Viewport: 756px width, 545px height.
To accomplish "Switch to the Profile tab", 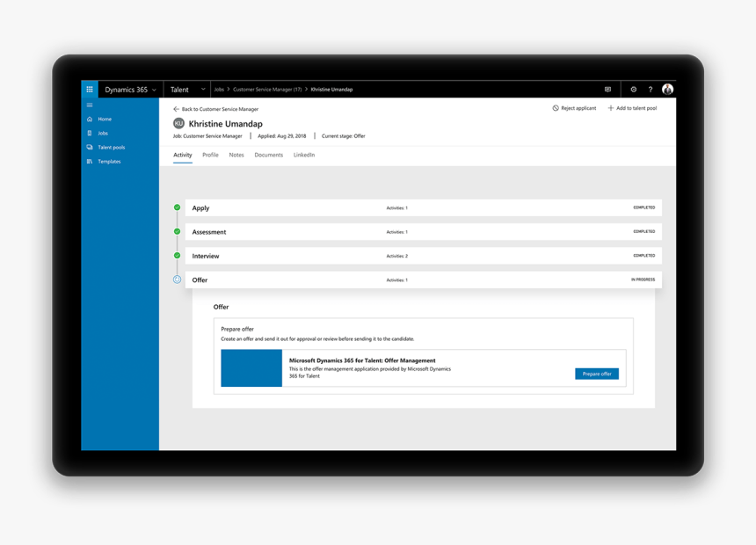I will pyautogui.click(x=210, y=155).
